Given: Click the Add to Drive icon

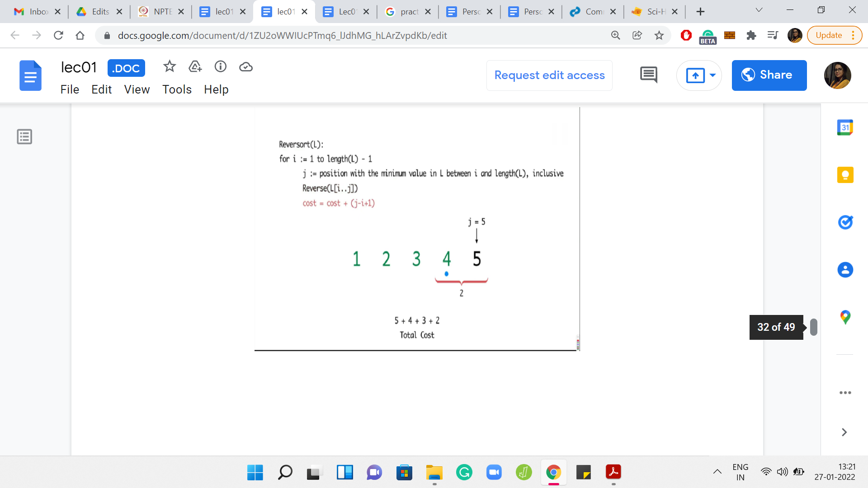Looking at the screenshot, I should [x=195, y=67].
